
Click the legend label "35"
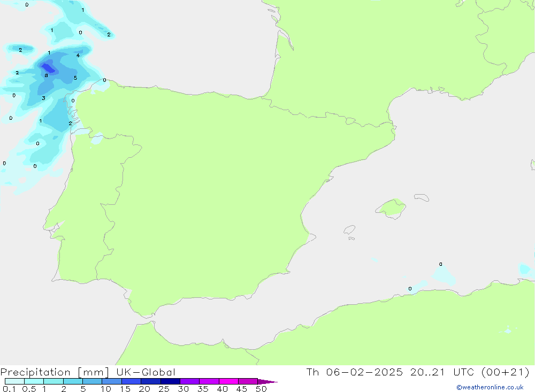(x=203, y=389)
